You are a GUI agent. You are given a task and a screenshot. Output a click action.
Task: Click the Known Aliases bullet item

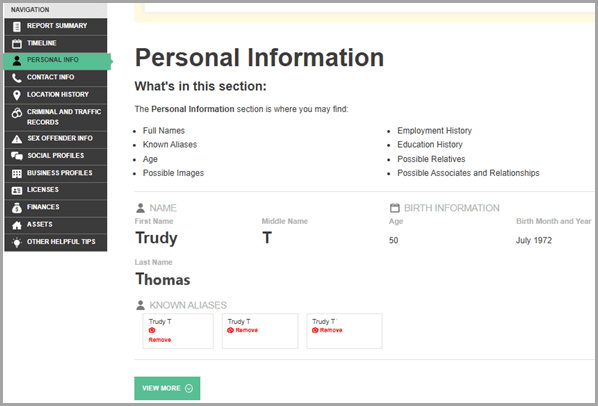coord(170,145)
